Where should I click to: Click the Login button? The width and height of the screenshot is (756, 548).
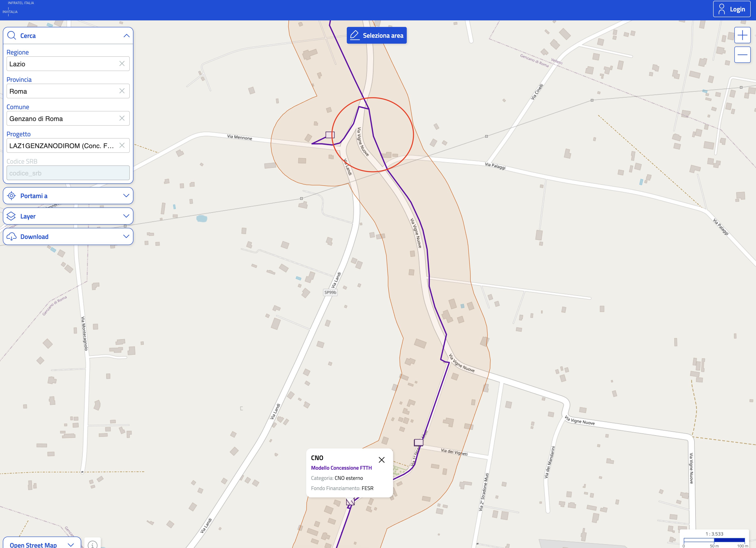(x=732, y=9)
